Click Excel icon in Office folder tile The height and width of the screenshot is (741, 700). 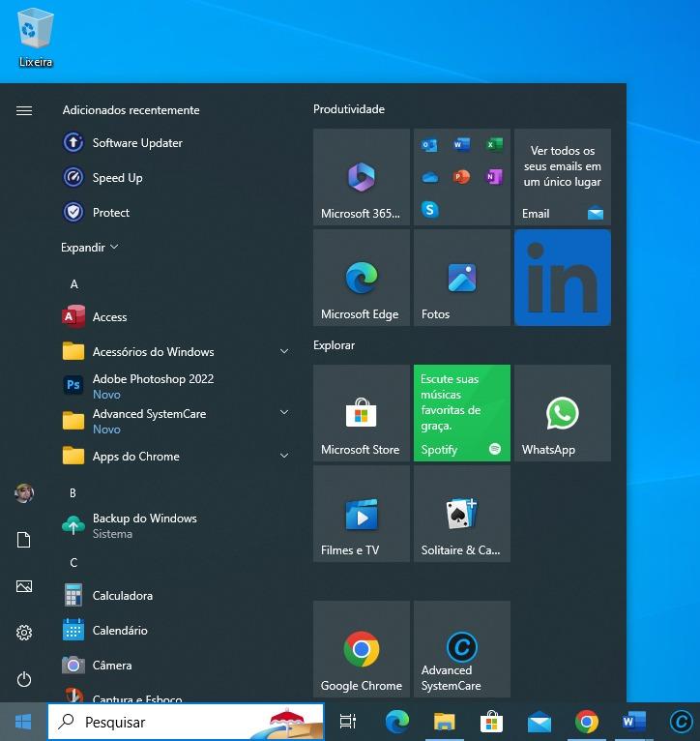494,144
